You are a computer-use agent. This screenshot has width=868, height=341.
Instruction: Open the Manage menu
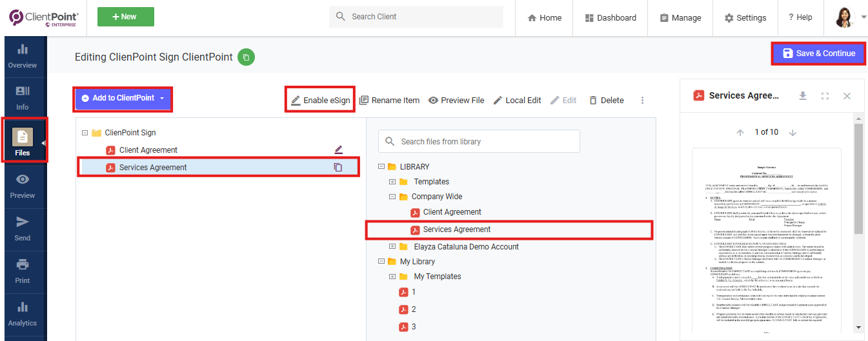tap(680, 17)
